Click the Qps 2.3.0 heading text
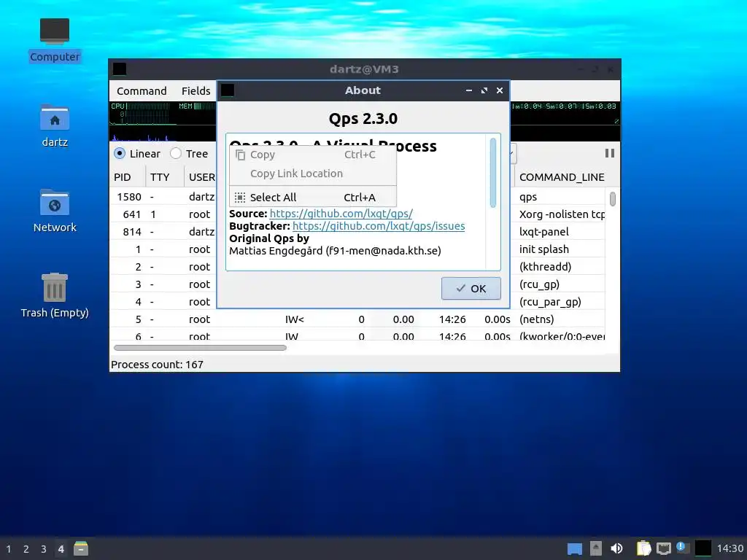This screenshot has width=747, height=560. (x=363, y=119)
